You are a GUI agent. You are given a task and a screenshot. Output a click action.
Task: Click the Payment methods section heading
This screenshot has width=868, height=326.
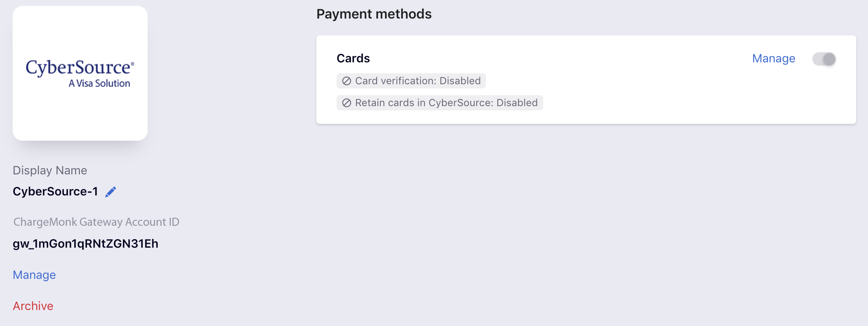click(x=374, y=14)
